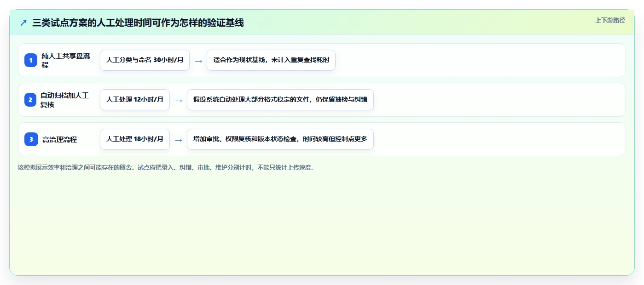Click the arrow after 12小时/月
644x285 pixels.
[x=179, y=100]
